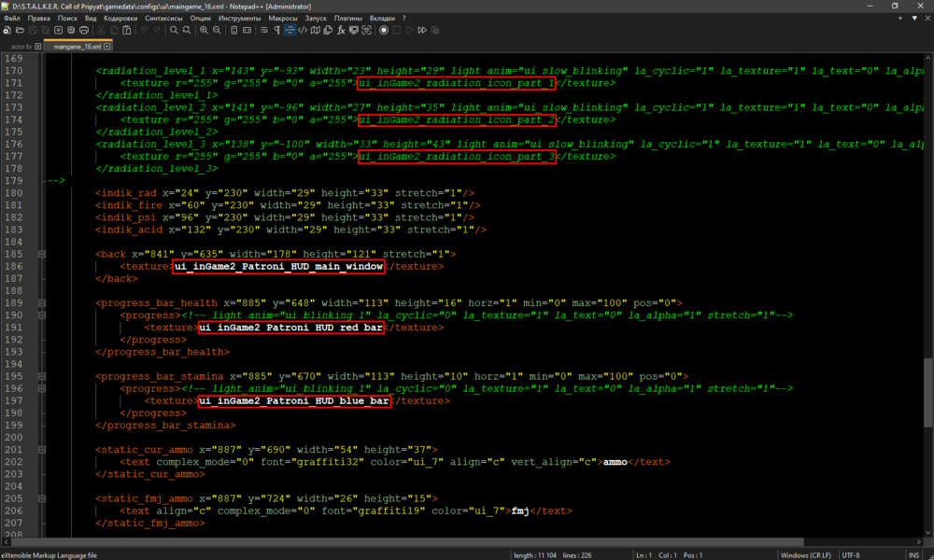Click the Zoom In toolbar icon

204,31
